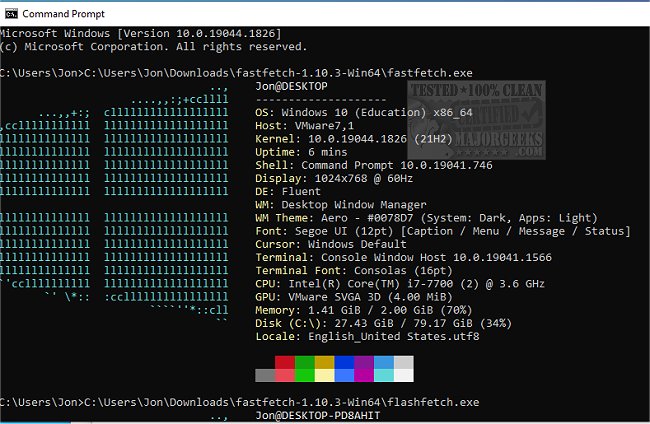Pick the white swatch in bottom row
The width and height of the screenshot is (650, 424).
coord(403,375)
